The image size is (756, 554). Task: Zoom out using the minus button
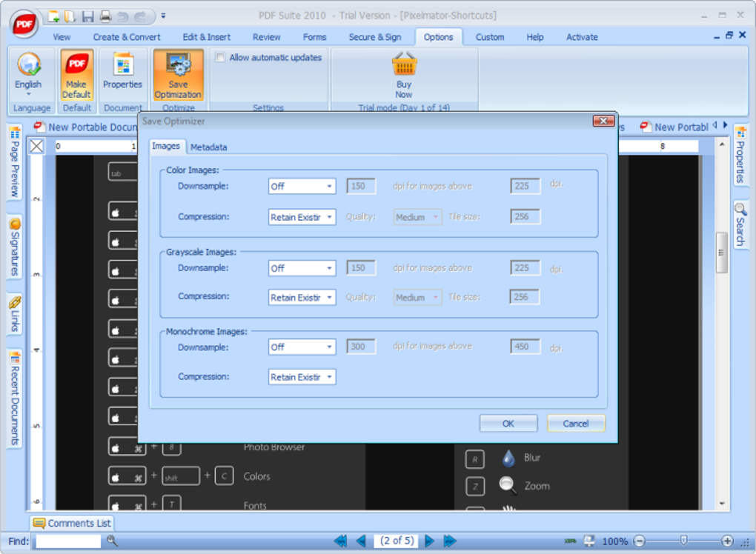[640, 541]
